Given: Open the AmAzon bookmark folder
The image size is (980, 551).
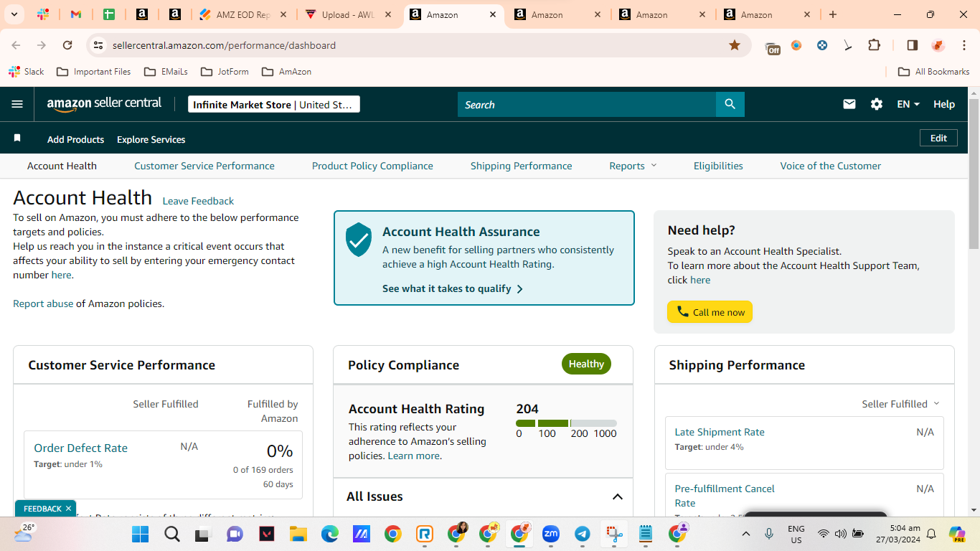Looking at the screenshot, I should [286, 72].
